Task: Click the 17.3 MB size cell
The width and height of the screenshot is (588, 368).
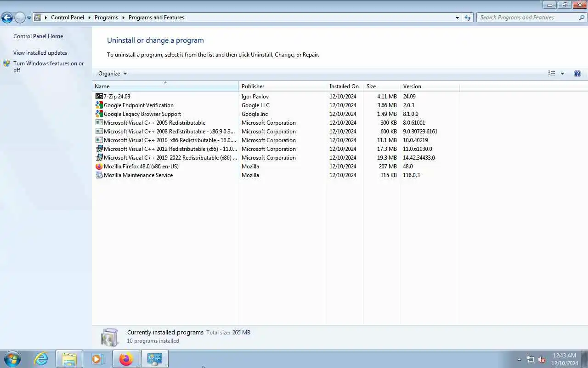Action: (x=387, y=149)
